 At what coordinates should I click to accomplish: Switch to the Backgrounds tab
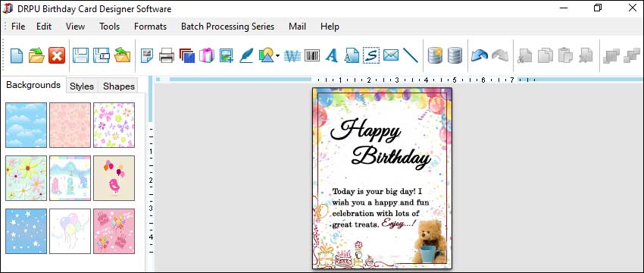pos(33,85)
